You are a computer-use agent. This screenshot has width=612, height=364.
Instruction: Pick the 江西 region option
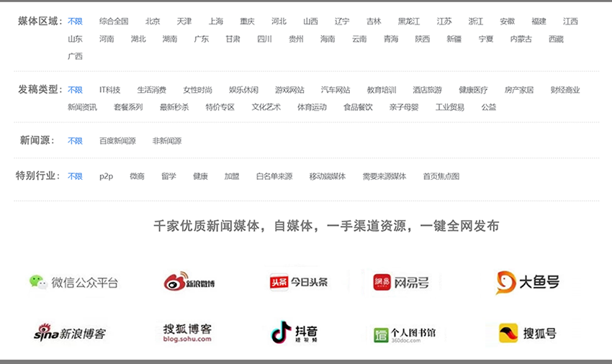tap(571, 21)
